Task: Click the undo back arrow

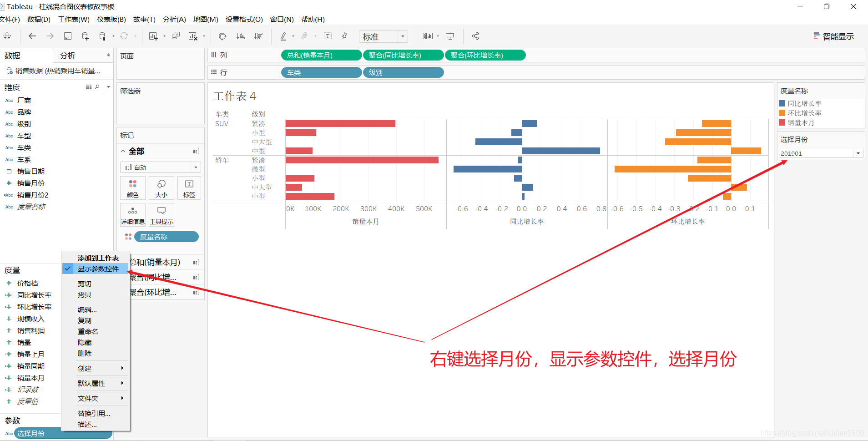Action: [32, 36]
